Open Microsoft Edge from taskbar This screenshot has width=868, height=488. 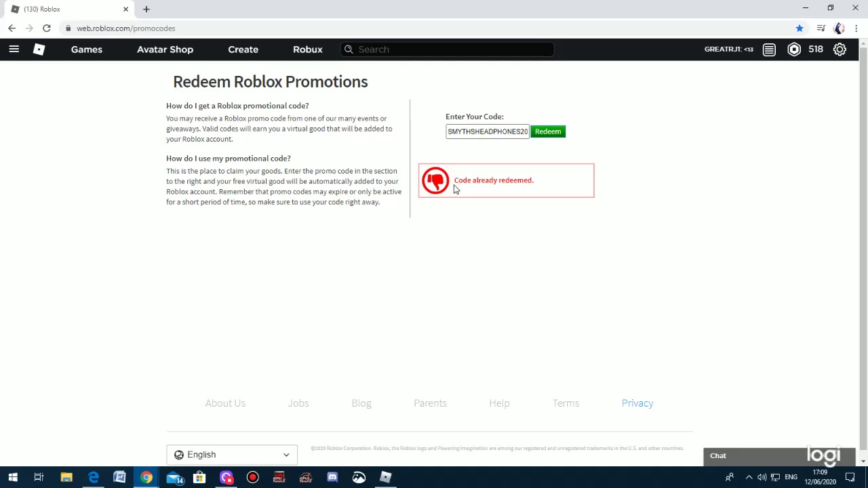pyautogui.click(x=93, y=477)
